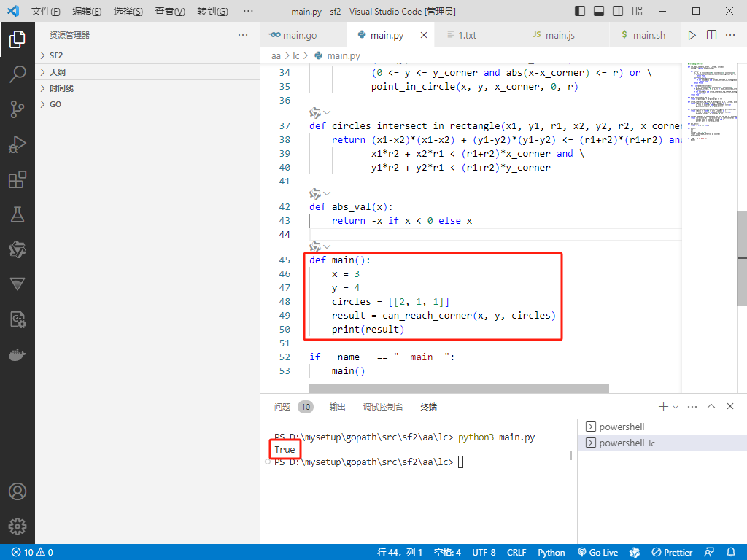Open the Docker view in activity bar
Image resolution: width=747 pixels, height=560 pixels.
coord(18,355)
